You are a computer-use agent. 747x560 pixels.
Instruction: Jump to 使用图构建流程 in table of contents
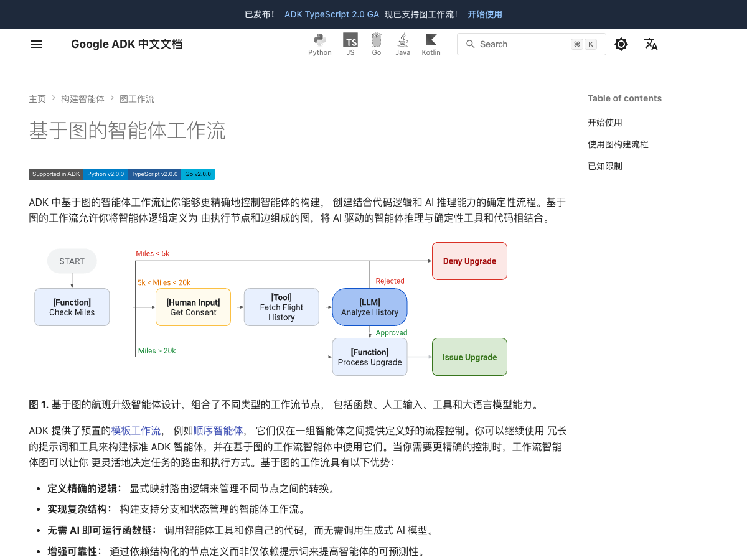click(618, 144)
